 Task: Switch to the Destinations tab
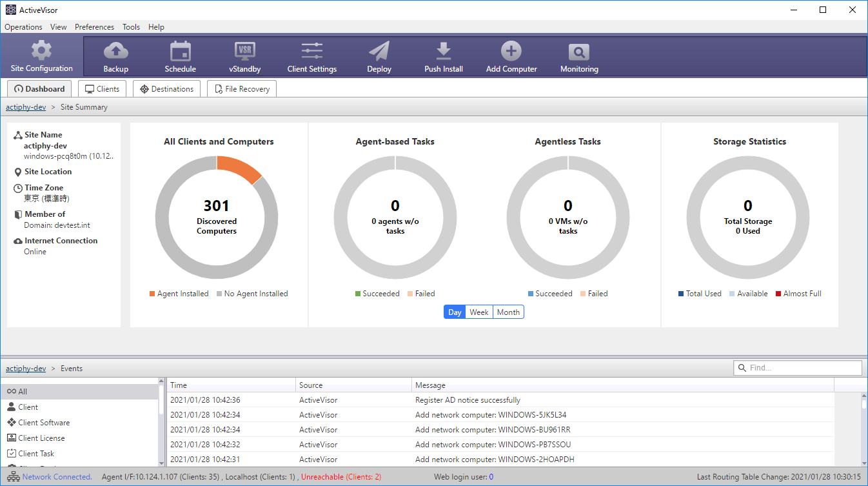[x=166, y=89]
